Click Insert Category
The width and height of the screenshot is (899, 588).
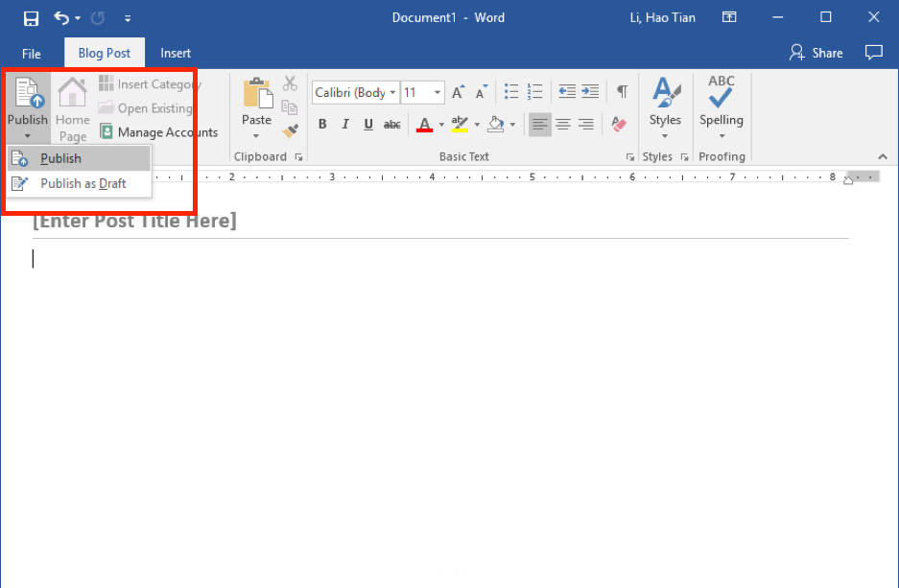150,84
